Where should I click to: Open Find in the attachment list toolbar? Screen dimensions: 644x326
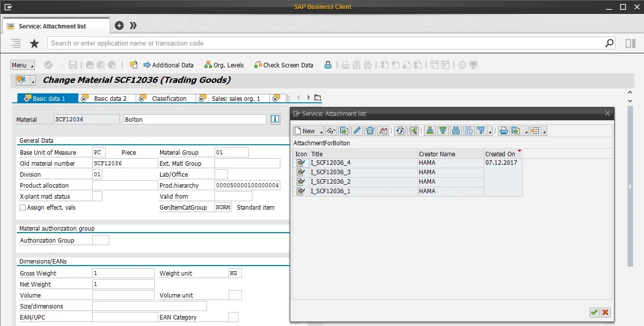(x=455, y=131)
